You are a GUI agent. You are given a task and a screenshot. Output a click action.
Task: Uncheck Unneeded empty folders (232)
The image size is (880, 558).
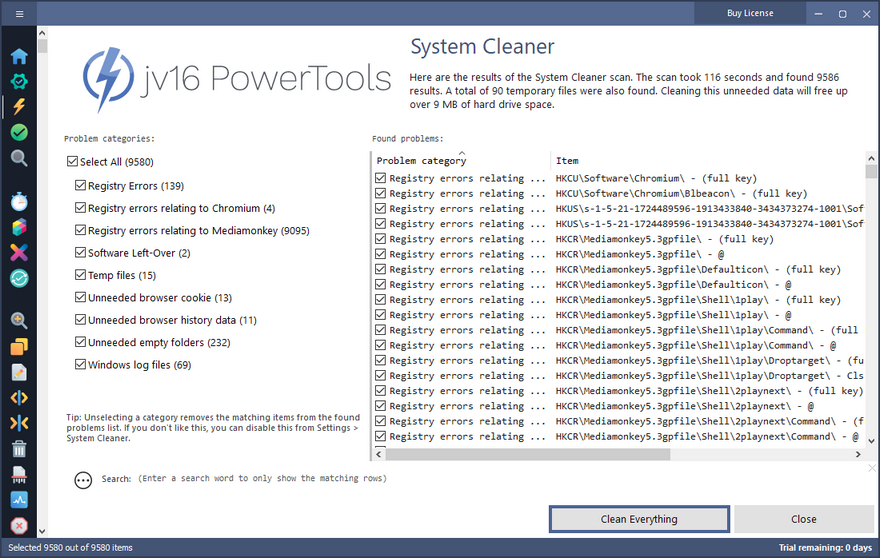[x=80, y=342]
